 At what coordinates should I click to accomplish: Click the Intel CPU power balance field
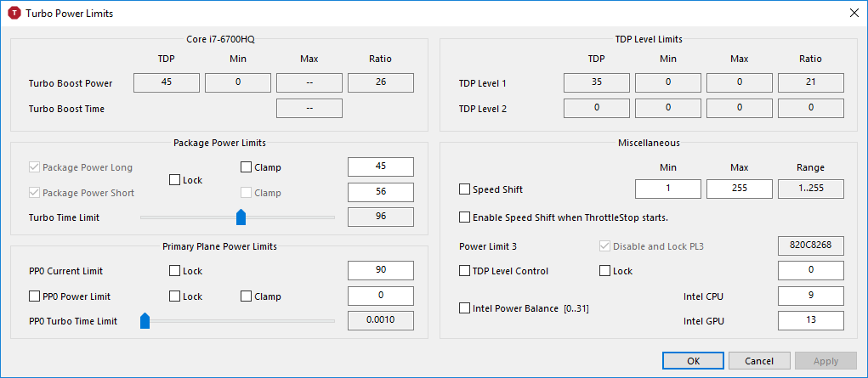[811, 296]
